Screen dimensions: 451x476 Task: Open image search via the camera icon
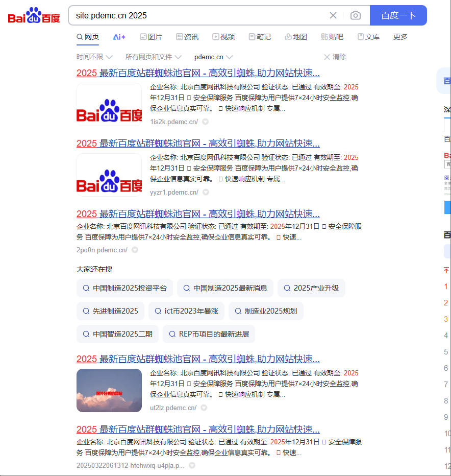click(x=356, y=15)
